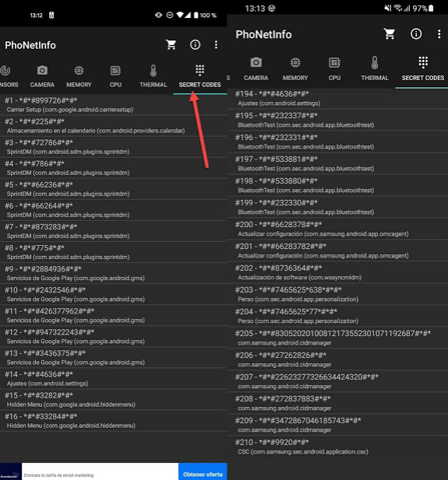
Task: Switch to CPU tab in left screen
Action: point(115,77)
